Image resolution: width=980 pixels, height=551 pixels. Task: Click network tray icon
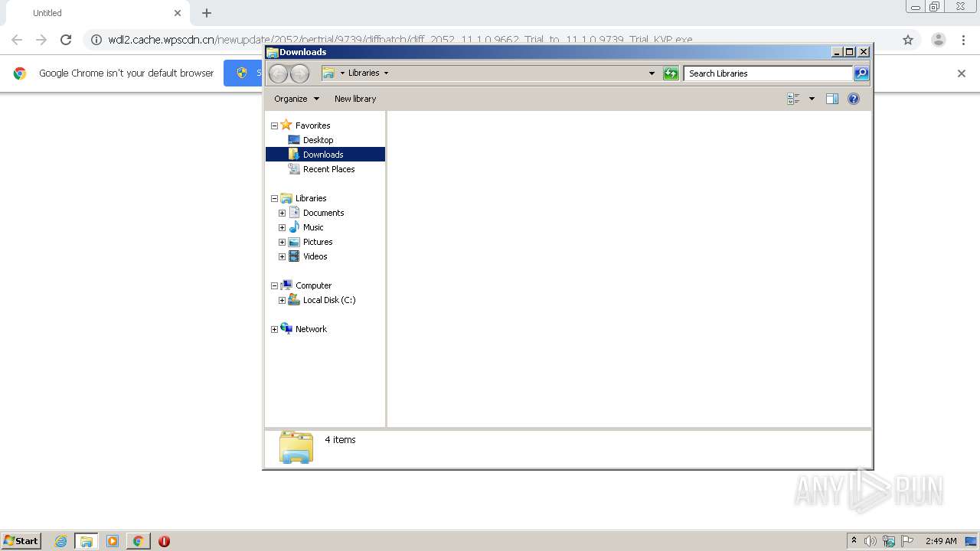[889, 541]
